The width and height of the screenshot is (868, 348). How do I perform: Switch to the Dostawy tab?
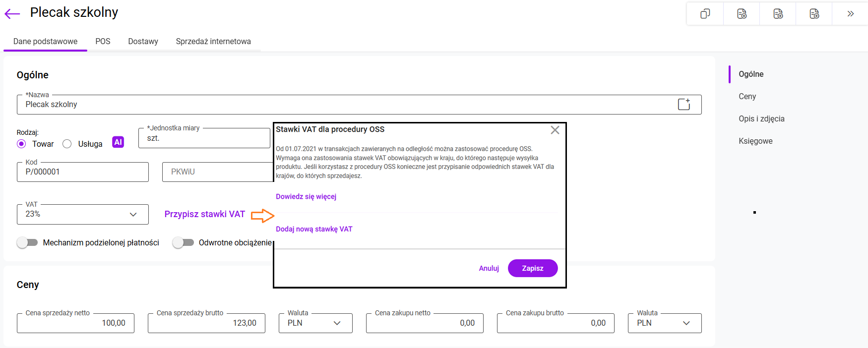[x=143, y=42]
